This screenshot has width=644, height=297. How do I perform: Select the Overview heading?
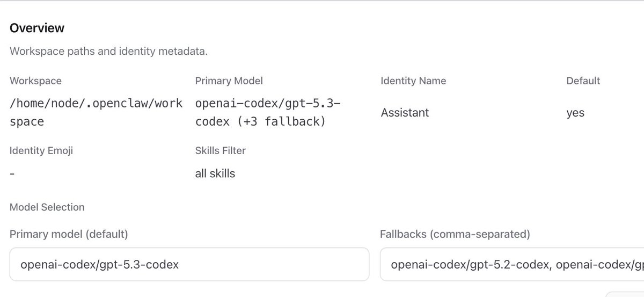pyautogui.click(x=37, y=28)
